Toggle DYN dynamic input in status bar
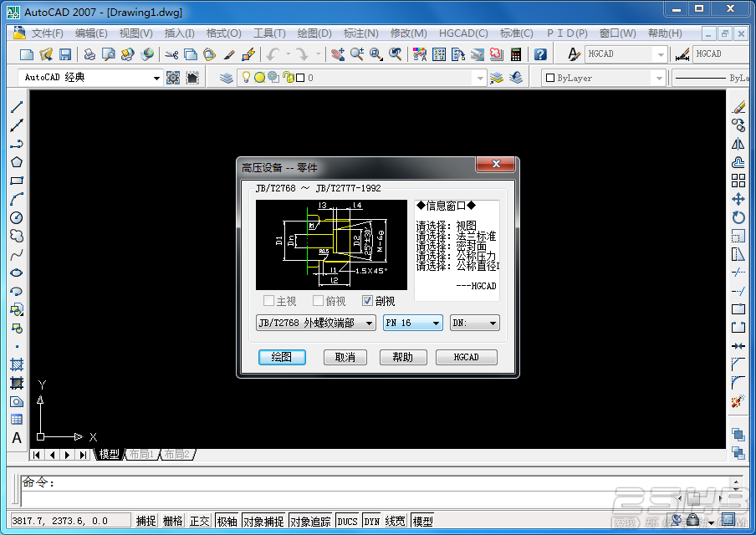756x535 pixels. tap(372, 521)
